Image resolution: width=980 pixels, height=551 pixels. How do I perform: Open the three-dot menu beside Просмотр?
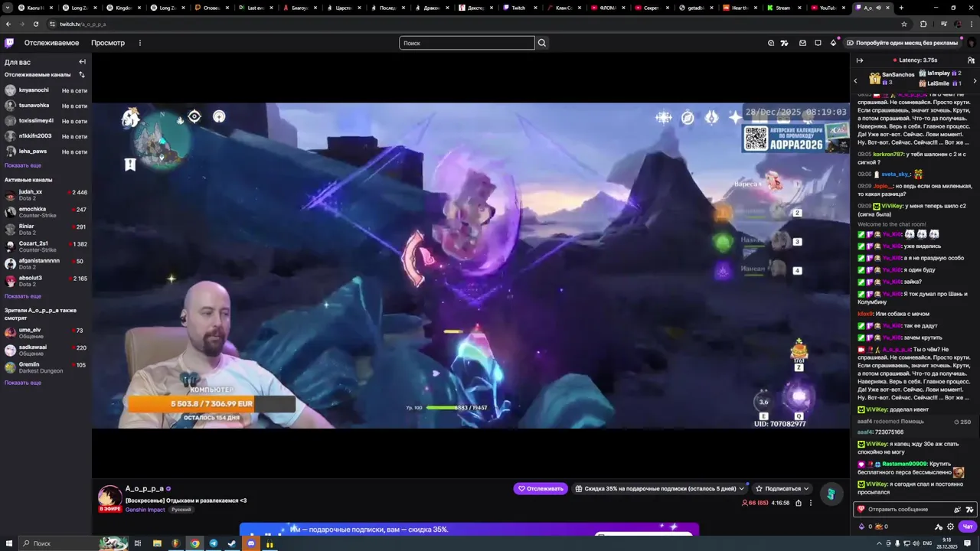pos(139,43)
